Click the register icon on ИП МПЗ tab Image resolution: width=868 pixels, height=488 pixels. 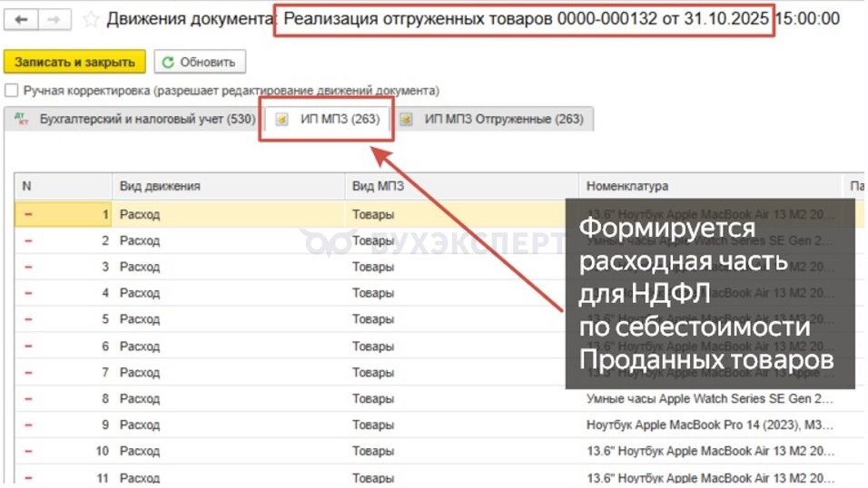click(x=281, y=119)
